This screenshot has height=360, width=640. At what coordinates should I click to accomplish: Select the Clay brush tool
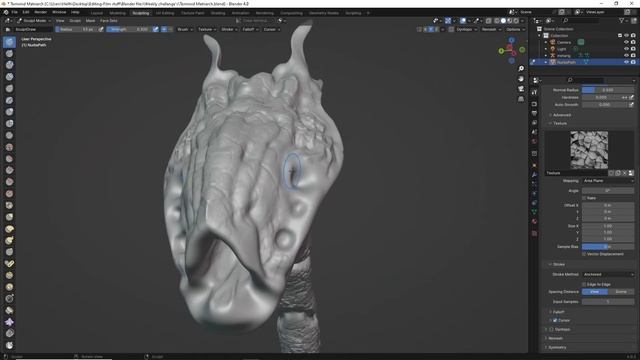(x=9, y=65)
